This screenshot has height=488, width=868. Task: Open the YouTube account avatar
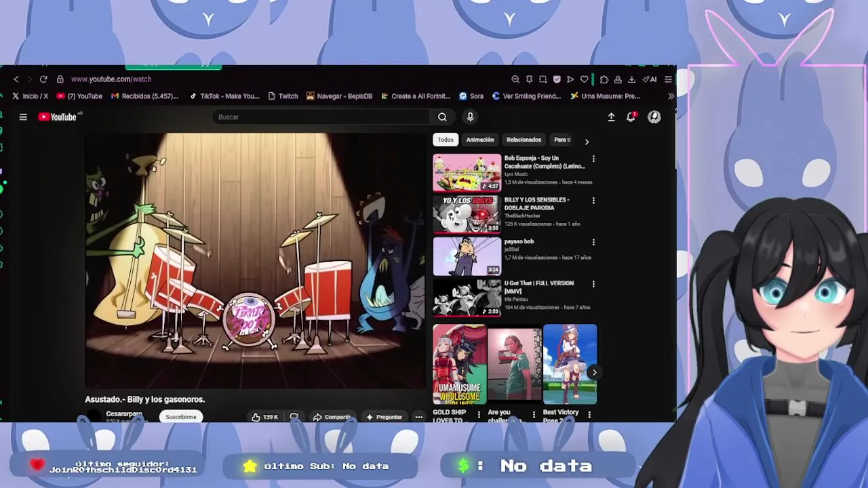click(654, 117)
